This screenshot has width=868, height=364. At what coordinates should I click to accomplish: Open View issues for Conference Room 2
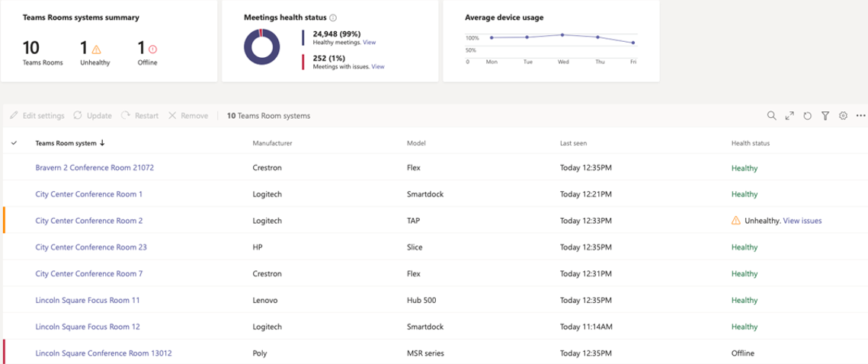pos(802,221)
